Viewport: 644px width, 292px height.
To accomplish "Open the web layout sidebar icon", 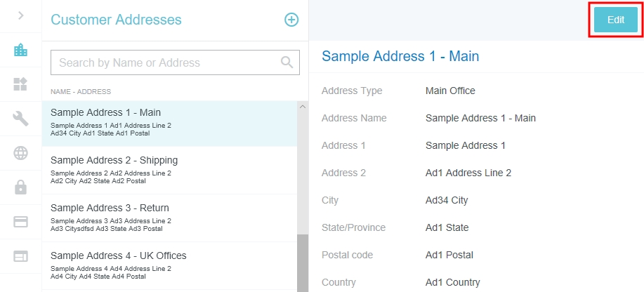I will (x=20, y=256).
